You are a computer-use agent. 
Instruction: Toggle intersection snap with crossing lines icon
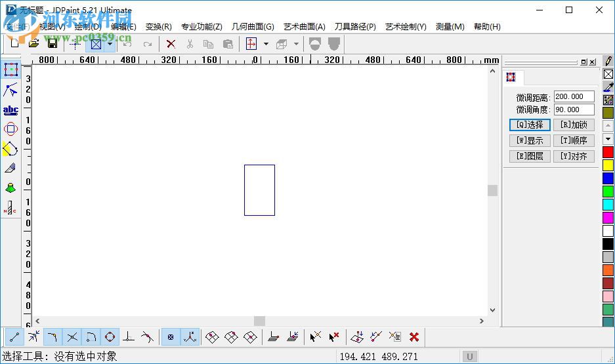(72, 337)
